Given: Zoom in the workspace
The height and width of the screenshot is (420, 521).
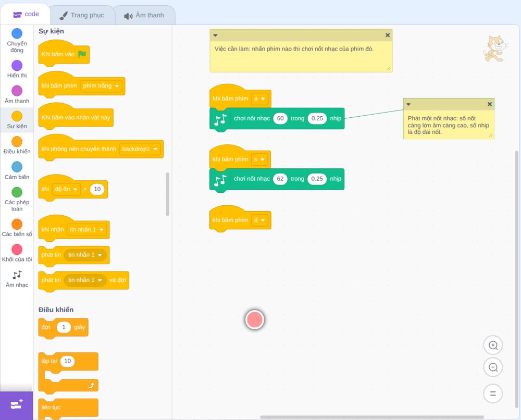Looking at the screenshot, I should click(x=493, y=345).
